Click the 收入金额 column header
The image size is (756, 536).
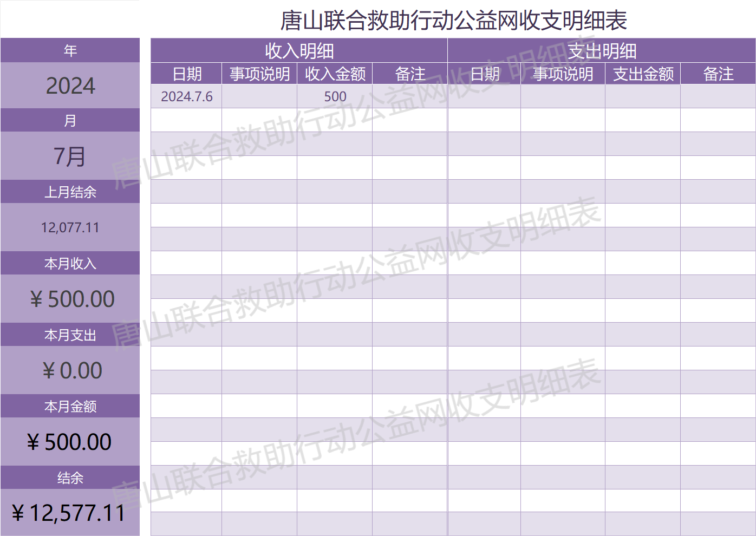click(335, 74)
